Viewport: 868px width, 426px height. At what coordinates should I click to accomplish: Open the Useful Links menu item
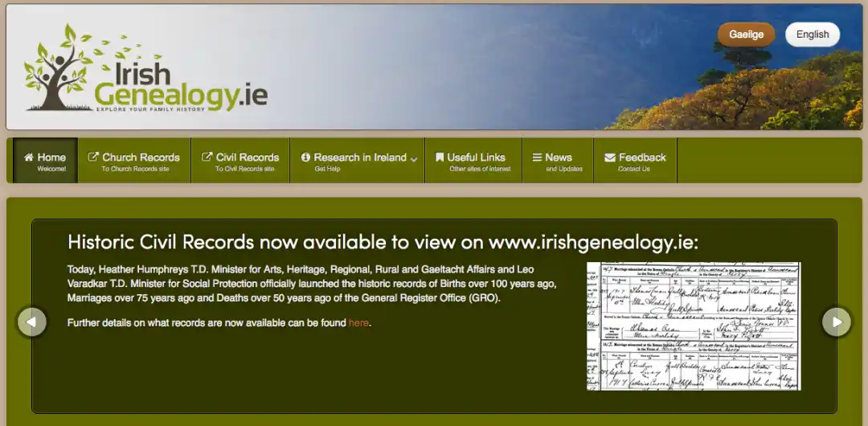tap(473, 161)
